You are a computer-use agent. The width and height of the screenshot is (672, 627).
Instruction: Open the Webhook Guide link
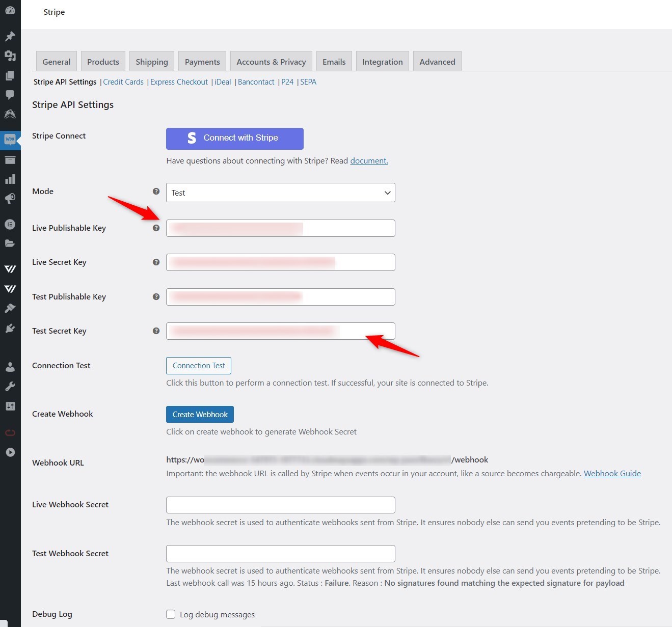612,474
